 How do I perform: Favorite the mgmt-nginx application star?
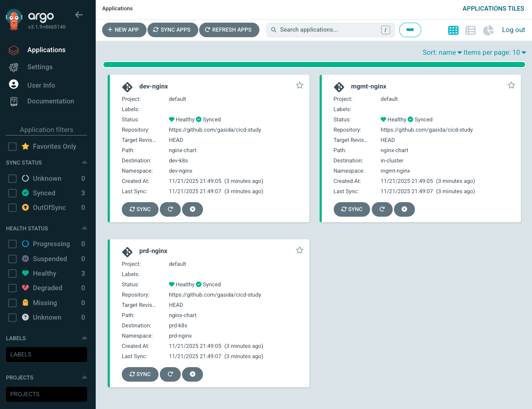pos(511,85)
